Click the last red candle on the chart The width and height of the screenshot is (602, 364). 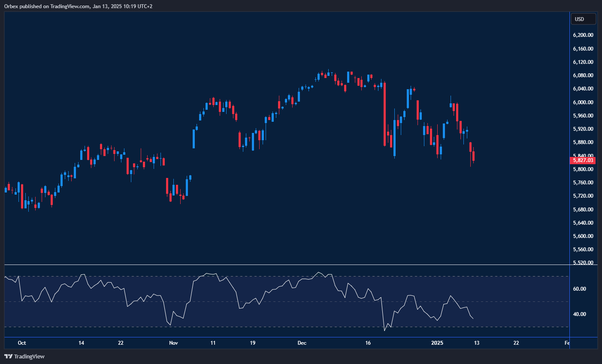(473, 156)
